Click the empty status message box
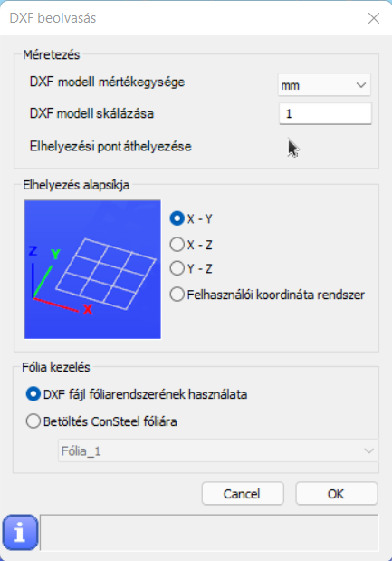Image resolution: width=392 pixels, height=561 pixels. pyautogui.click(x=209, y=532)
